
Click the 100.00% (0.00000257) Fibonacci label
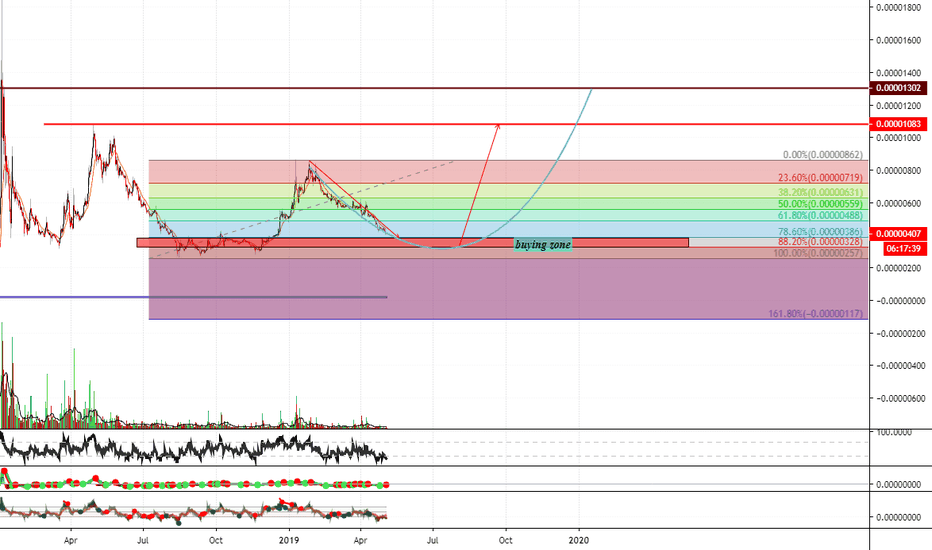coord(817,253)
